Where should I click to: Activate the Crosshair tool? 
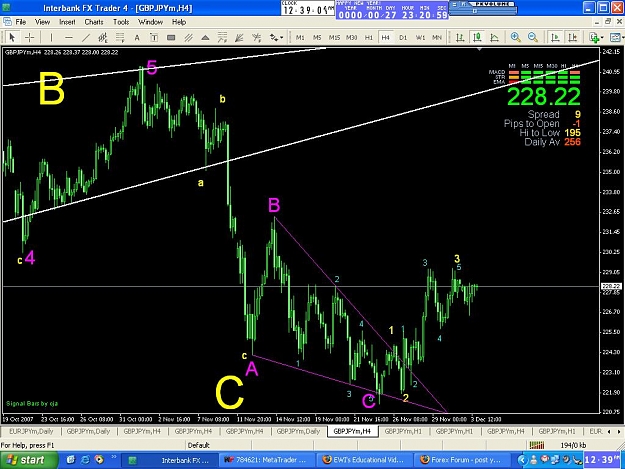click(x=29, y=37)
